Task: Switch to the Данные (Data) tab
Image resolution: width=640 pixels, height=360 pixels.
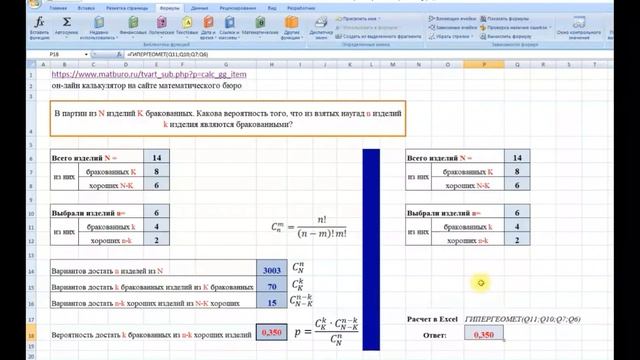Action: click(x=200, y=8)
